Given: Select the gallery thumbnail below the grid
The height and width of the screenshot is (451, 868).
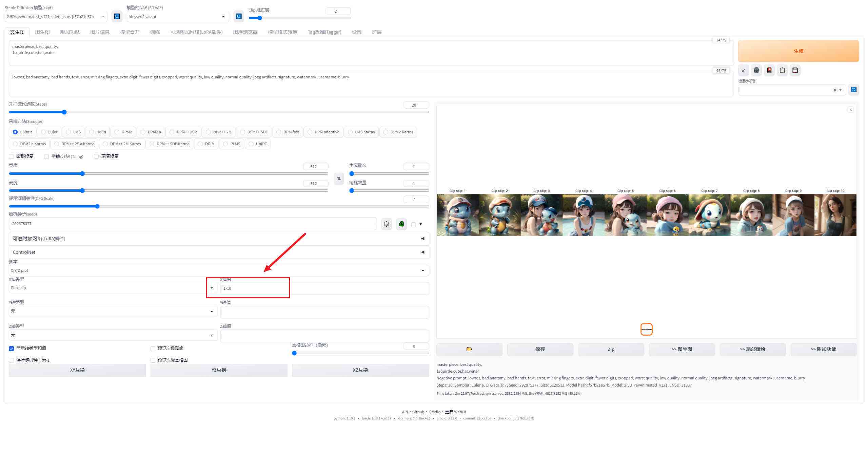Looking at the screenshot, I should click(647, 330).
